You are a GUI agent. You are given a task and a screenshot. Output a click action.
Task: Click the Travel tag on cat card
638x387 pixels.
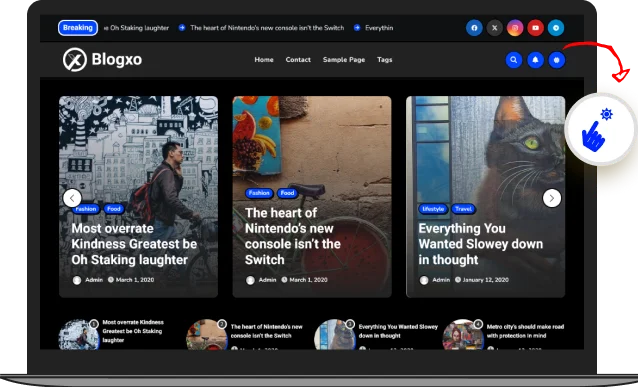[463, 209]
